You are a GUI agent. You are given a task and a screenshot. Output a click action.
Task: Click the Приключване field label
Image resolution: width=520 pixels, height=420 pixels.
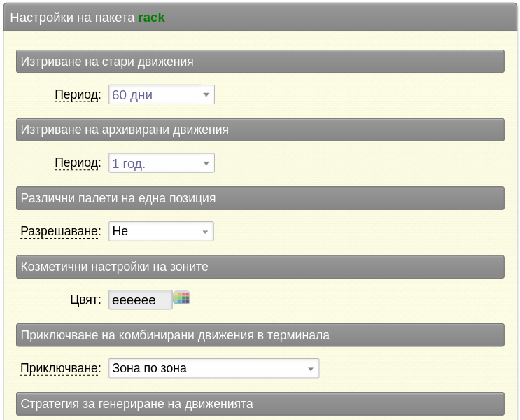[x=61, y=368]
